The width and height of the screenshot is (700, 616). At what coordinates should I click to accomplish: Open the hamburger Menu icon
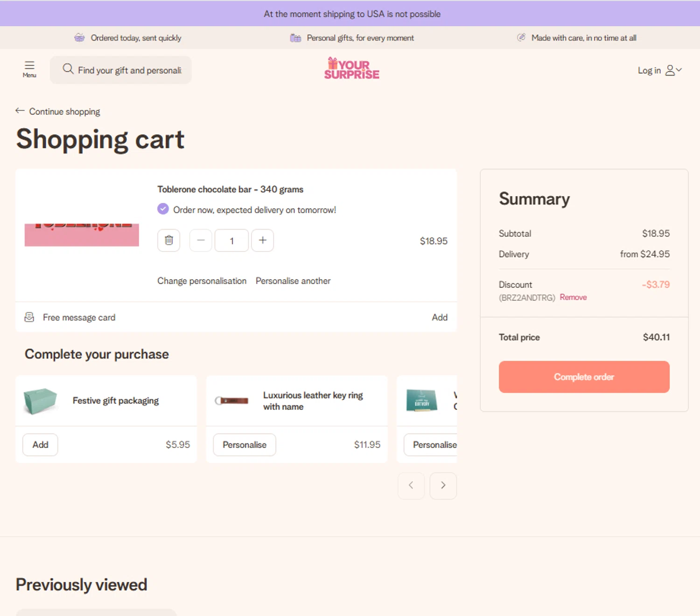(x=29, y=70)
